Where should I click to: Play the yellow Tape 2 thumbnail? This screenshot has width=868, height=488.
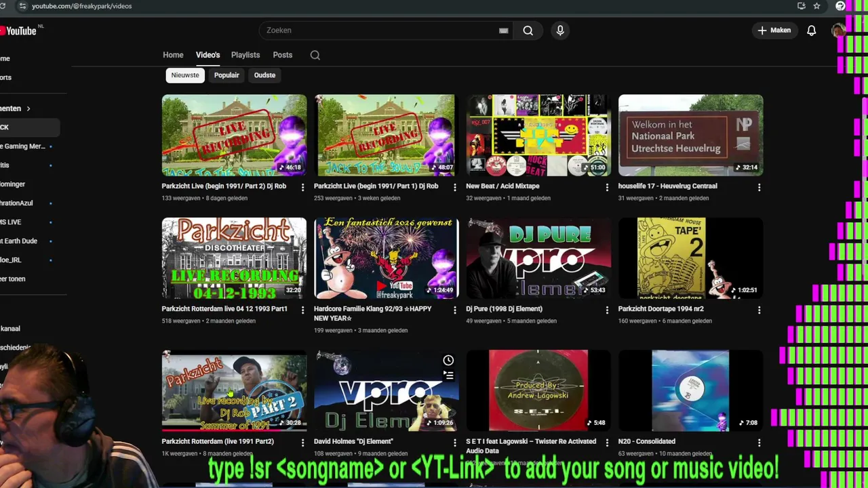(690, 258)
